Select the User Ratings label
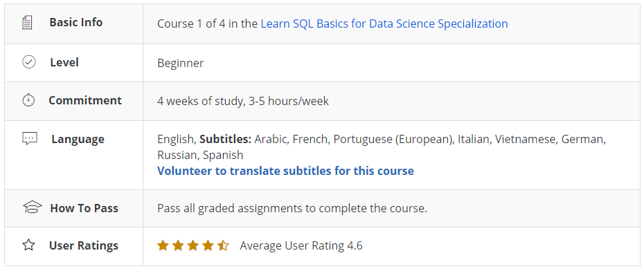The height and width of the screenshot is (271, 644). point(84,245)
